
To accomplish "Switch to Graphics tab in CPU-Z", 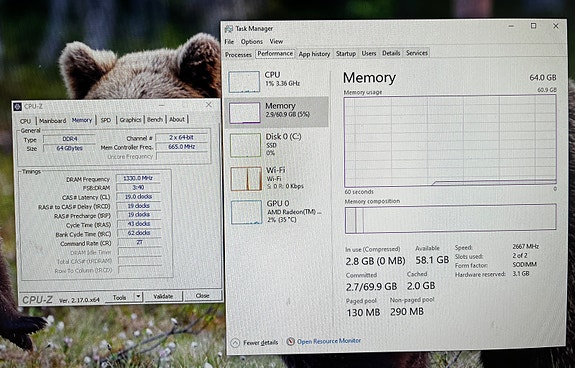I will click(x=130, y=120).
